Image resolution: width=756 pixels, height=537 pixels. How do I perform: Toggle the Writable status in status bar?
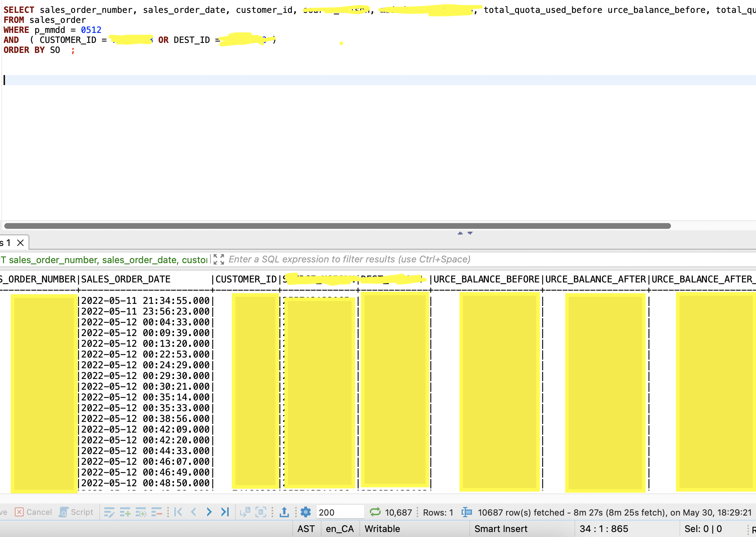[382, 528]
